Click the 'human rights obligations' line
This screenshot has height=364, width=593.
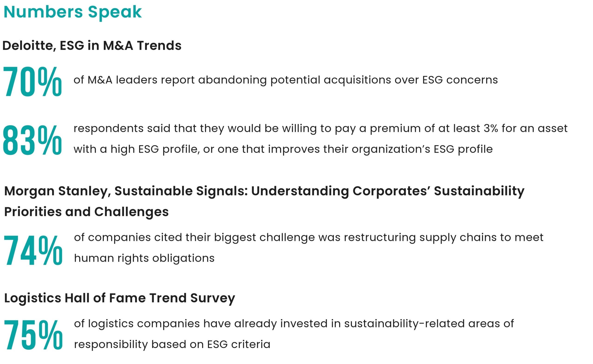[x=144, y=258]
